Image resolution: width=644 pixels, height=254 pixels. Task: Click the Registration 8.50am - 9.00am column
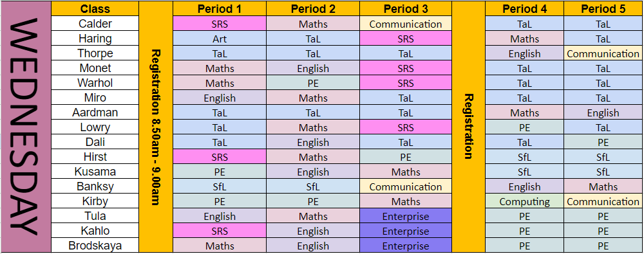(x=156, y=127)
